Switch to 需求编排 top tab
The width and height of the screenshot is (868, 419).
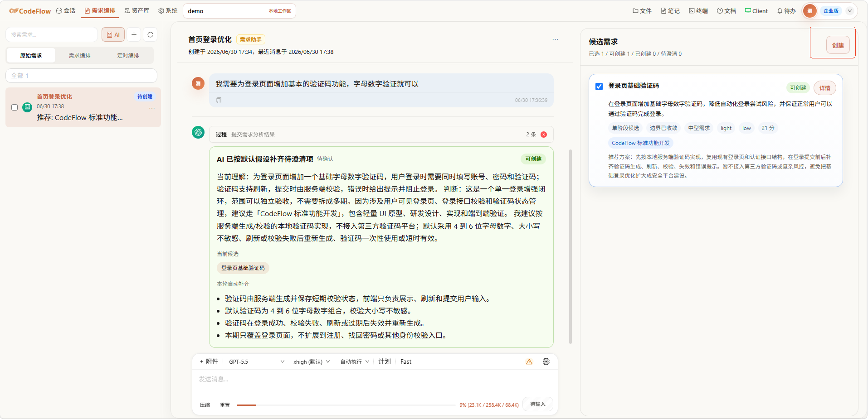point(100,11)
